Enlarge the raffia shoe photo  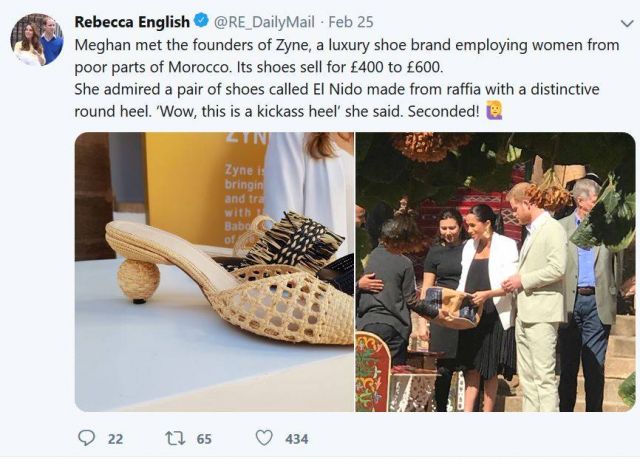214,271
